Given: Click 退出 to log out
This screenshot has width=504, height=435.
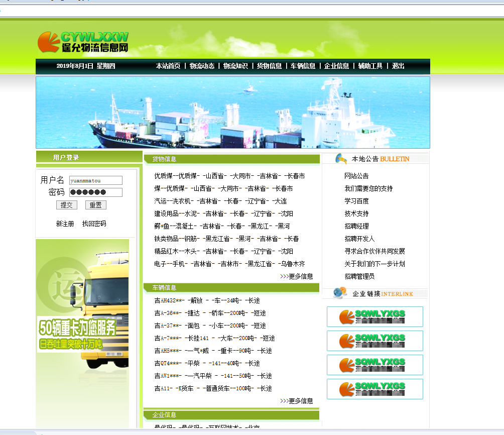Looking at the screenshot, I should click(x=398, y=66).
